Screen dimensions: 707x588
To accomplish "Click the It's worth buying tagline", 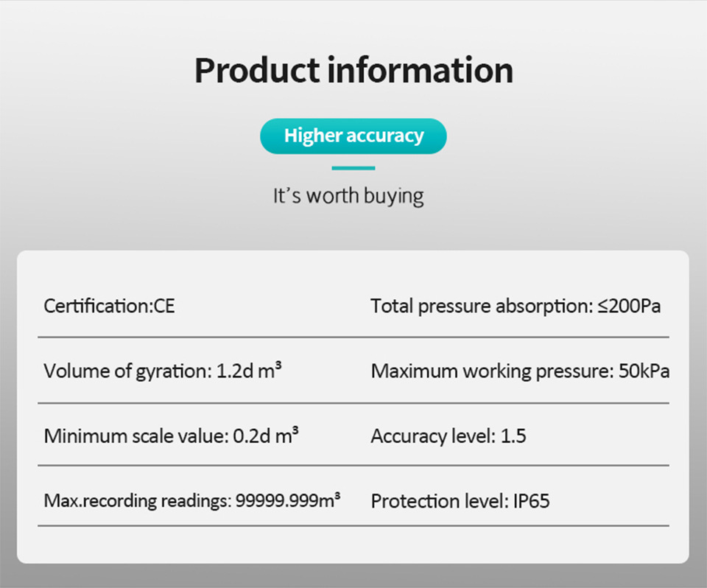I will [348, 196].
